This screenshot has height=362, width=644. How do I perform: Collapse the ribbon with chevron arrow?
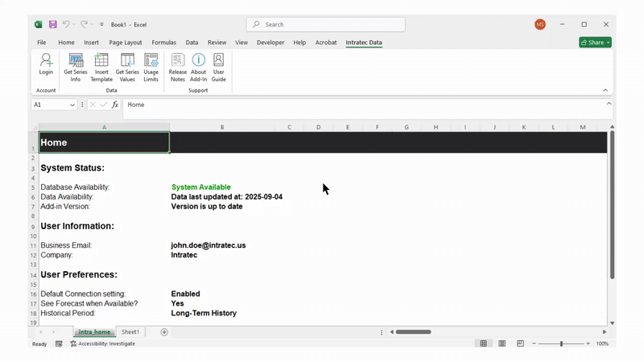point(605,90)
